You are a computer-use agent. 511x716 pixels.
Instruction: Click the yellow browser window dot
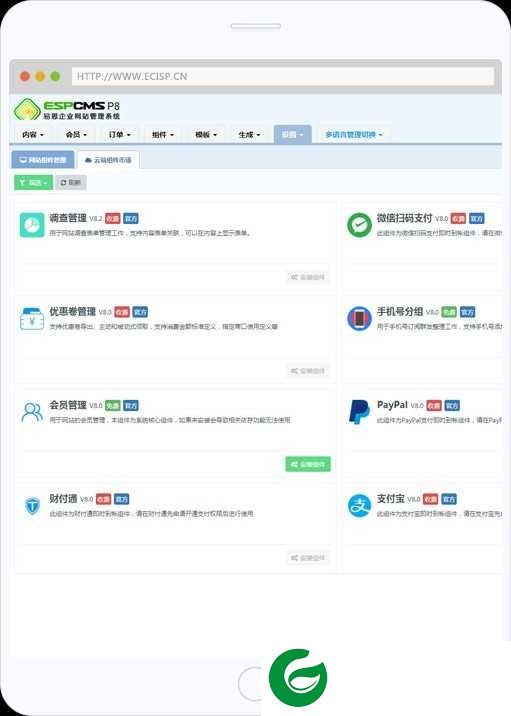click(x=40, y=76)
